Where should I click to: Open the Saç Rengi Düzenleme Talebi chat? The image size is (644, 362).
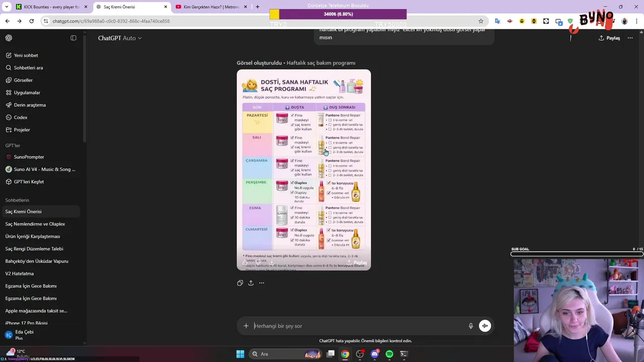[x=40, y=249]
